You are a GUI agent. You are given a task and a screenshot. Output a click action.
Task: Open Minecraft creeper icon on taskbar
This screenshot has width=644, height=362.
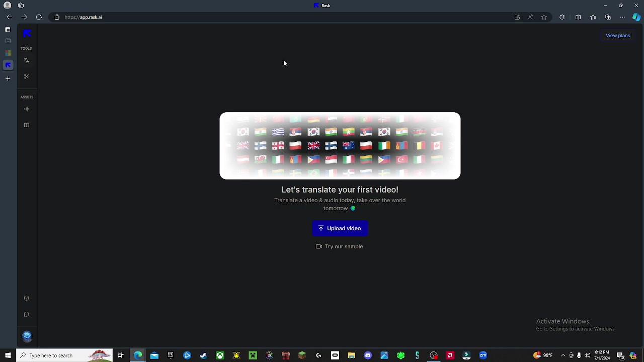(253, 355)
